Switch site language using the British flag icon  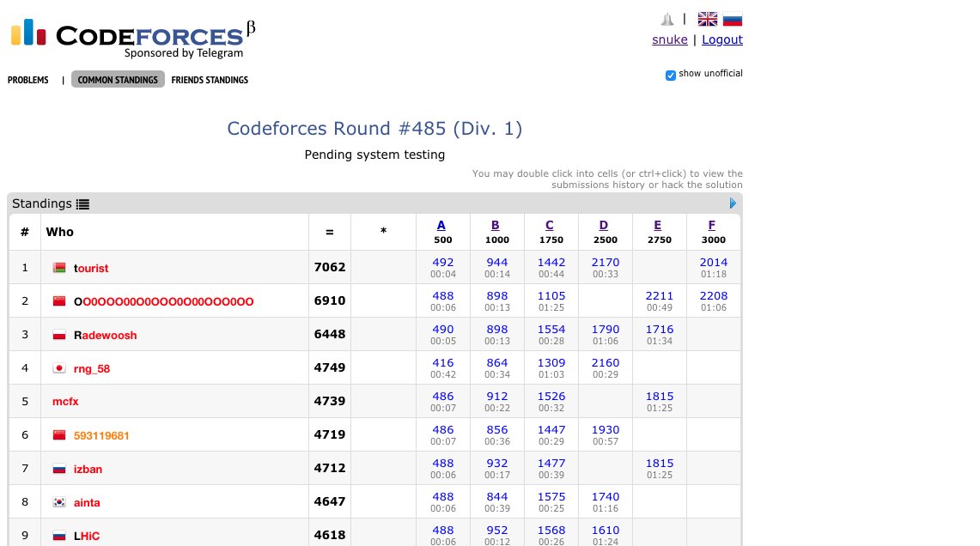707,18
